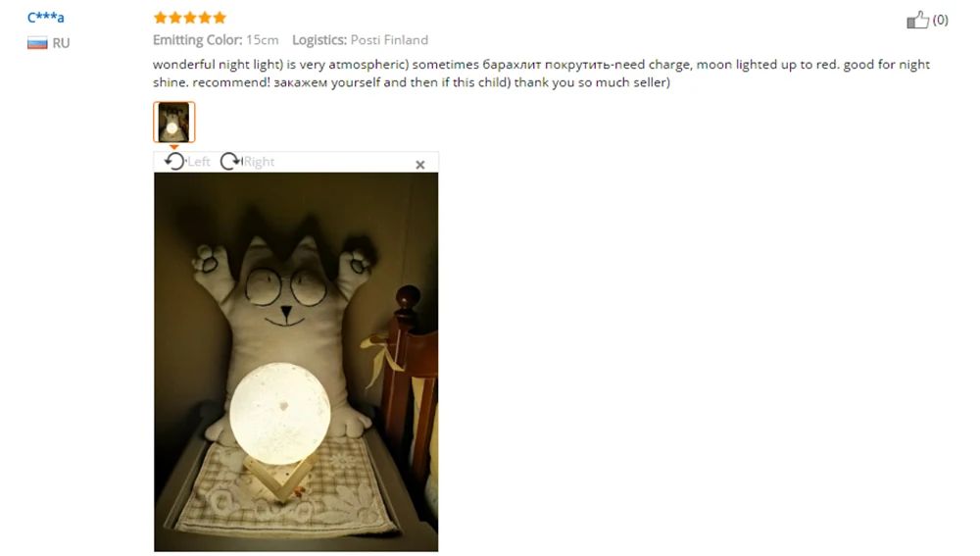Click the first orange rating star
The image size is (980, 556).
(161, 18)
